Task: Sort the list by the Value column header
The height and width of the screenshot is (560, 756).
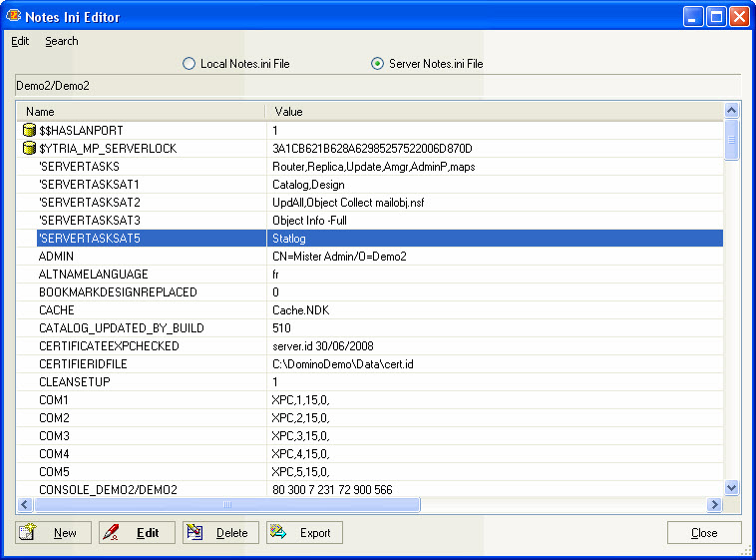Action: tap(494, 112)
